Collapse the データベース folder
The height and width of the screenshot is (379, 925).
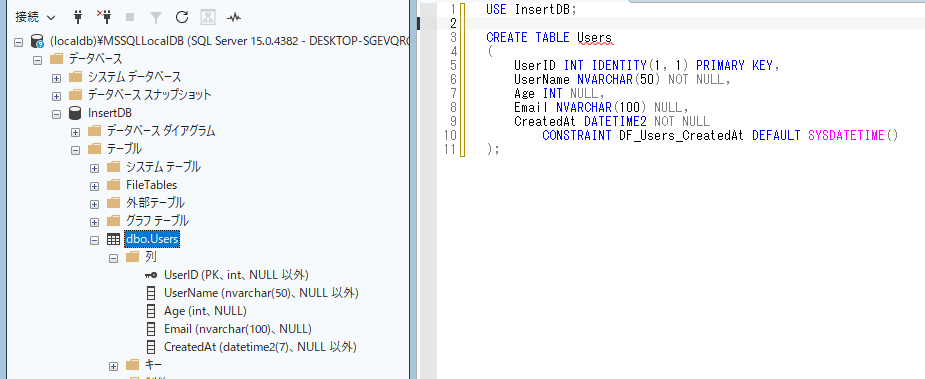point(37,60)
